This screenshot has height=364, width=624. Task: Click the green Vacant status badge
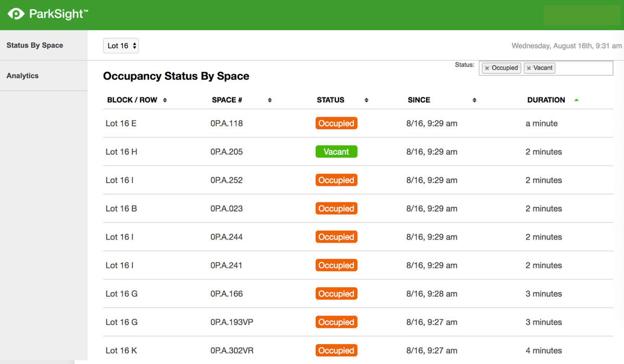(x=336, y=152)
